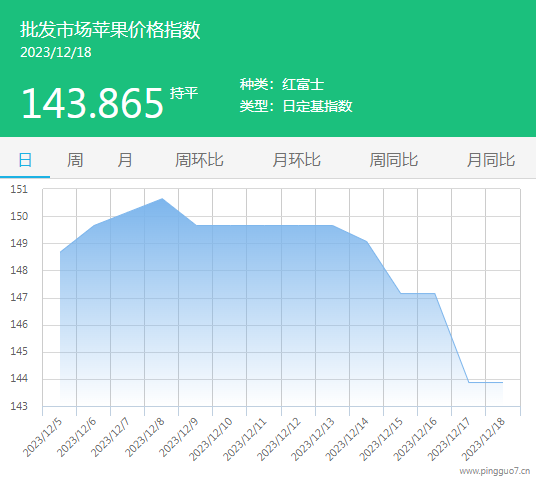Open the 月同比 tab
The height and width of the screenshot is (482, 536).
tap(491, 160)
